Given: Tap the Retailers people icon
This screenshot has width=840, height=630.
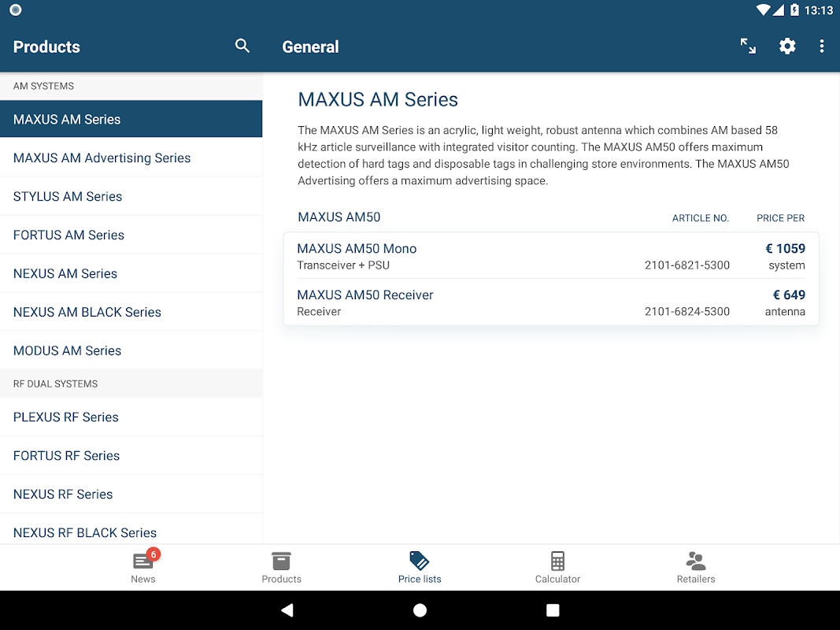Looking at the screenshot, I should pyautogui.click(x=696, y=561).
